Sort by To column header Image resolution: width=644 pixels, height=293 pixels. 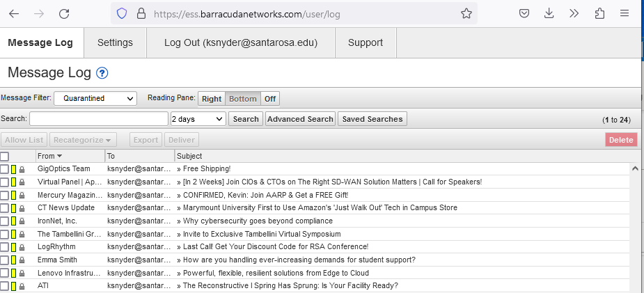click(x=140, y=156)
